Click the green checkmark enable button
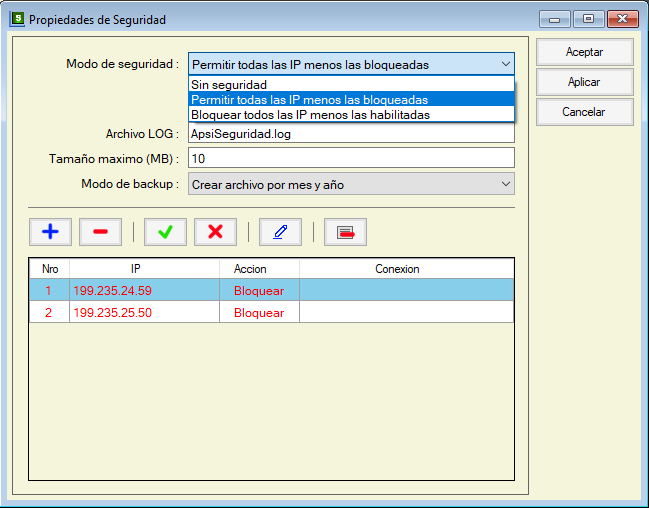Image resolution: width=649 pixels, height=508 pixels. coord(165,231)
